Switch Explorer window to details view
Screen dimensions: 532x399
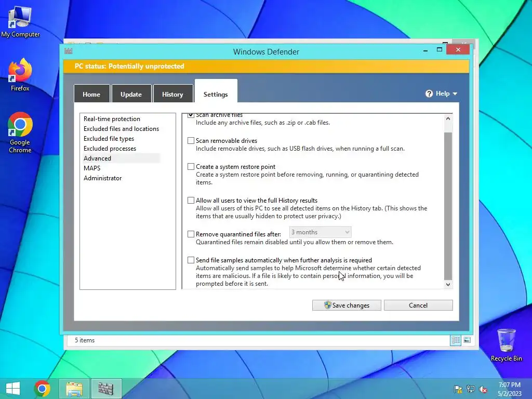456,340
